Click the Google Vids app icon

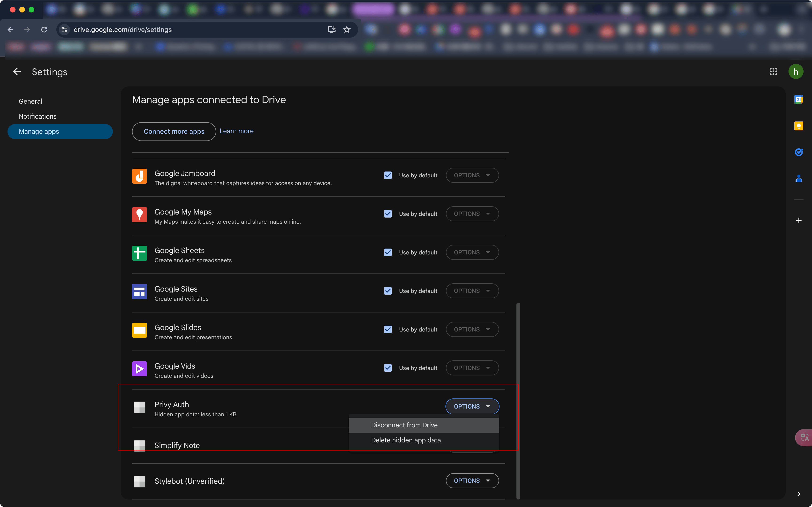140,369
